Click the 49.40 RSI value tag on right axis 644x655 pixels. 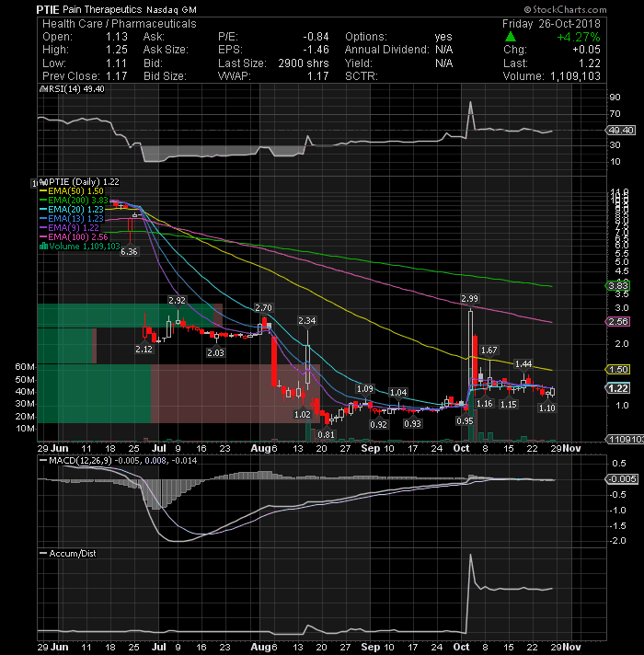[621, 131]
